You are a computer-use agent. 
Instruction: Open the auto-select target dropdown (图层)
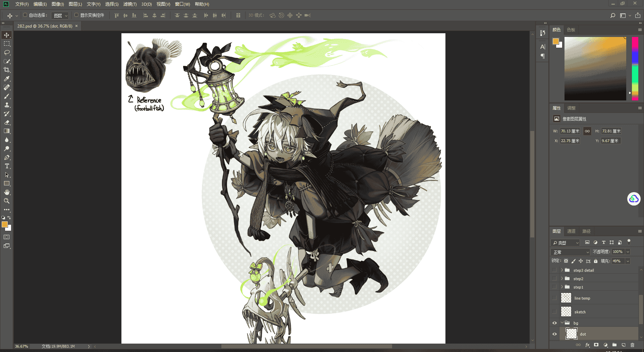(60, 15)
